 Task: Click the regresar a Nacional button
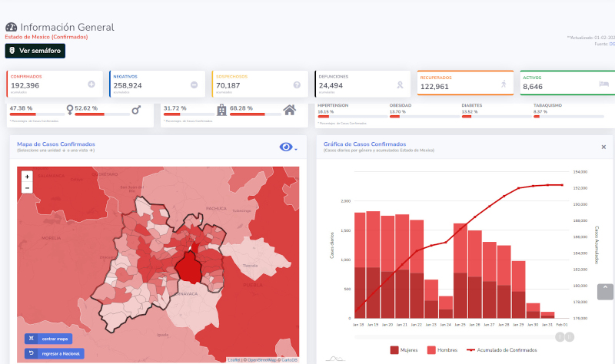[54, 353]
